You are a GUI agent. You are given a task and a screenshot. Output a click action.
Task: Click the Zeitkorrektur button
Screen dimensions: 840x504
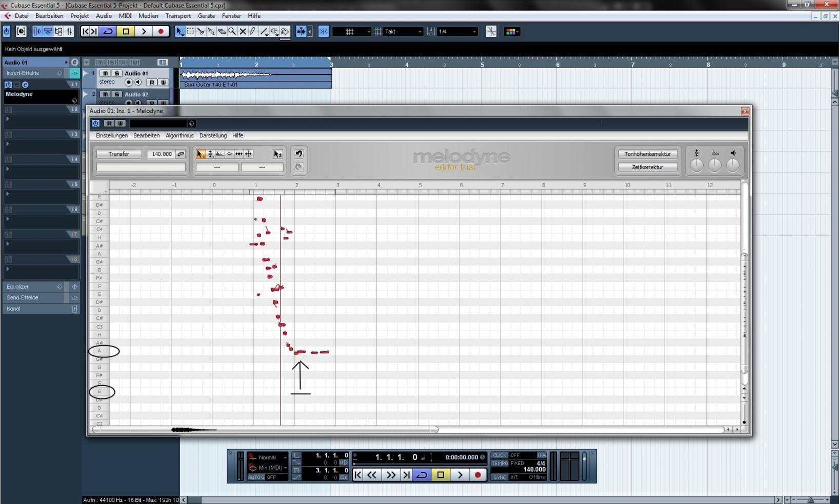647,167
